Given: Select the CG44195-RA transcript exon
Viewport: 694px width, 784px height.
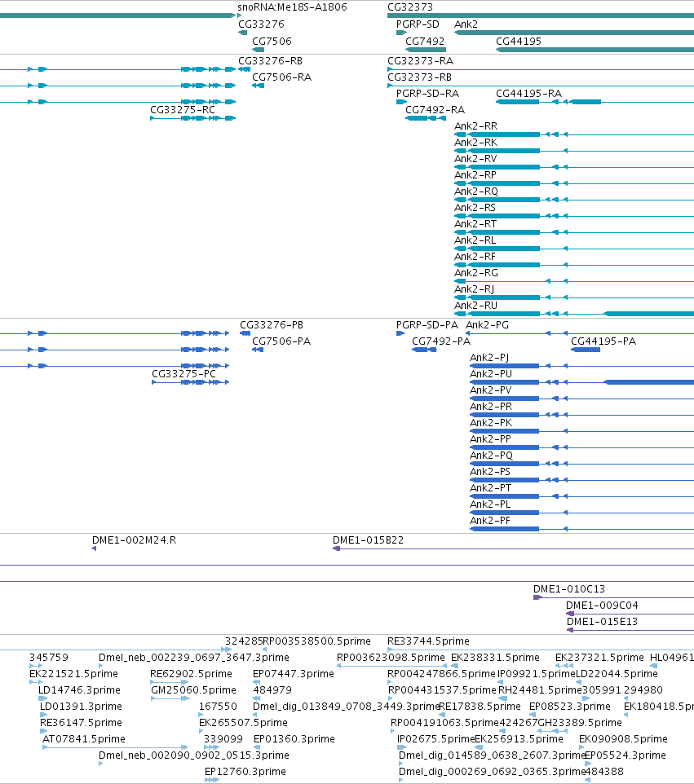Looking at the screenshot, I should click(x=517, y=102).
